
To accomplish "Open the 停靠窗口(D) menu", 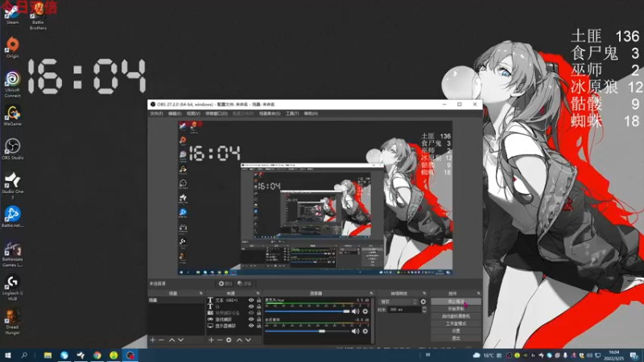I will click(x=217, y=113).
